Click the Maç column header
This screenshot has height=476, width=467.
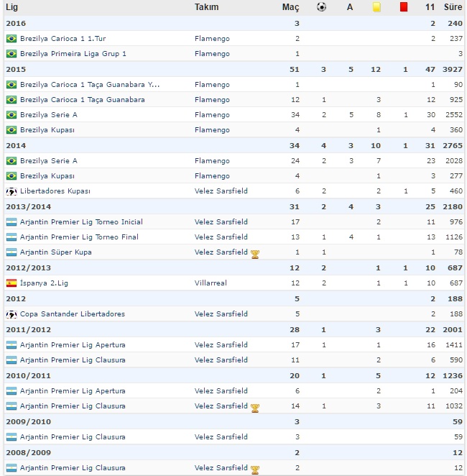pyautogui.click(x=290, y=7)
